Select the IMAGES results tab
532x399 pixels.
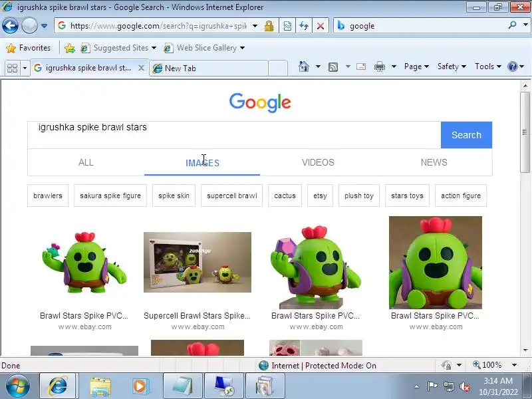click(202, 163)
